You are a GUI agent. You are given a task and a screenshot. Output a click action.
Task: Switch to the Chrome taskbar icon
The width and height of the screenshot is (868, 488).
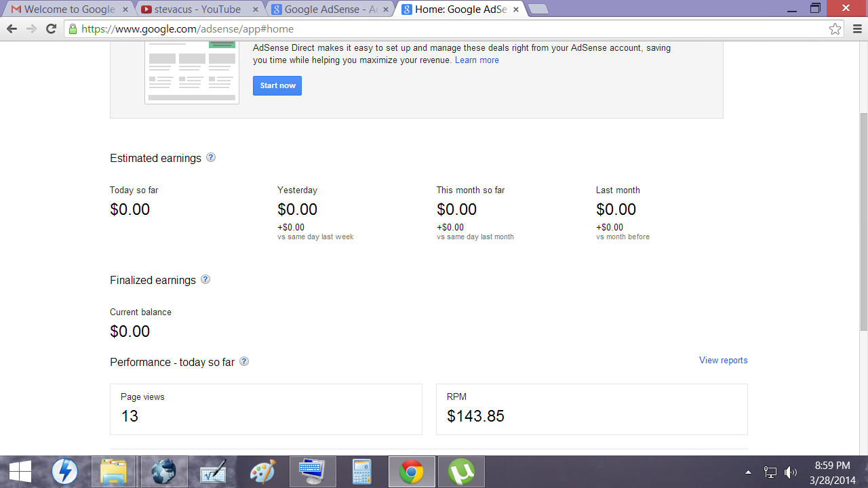tap(412, 472)
